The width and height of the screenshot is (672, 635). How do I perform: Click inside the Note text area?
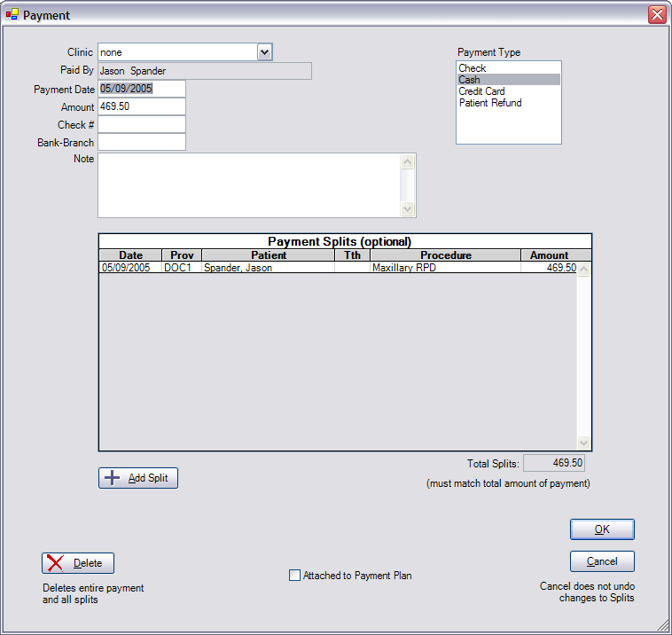[x=248, y=184]
